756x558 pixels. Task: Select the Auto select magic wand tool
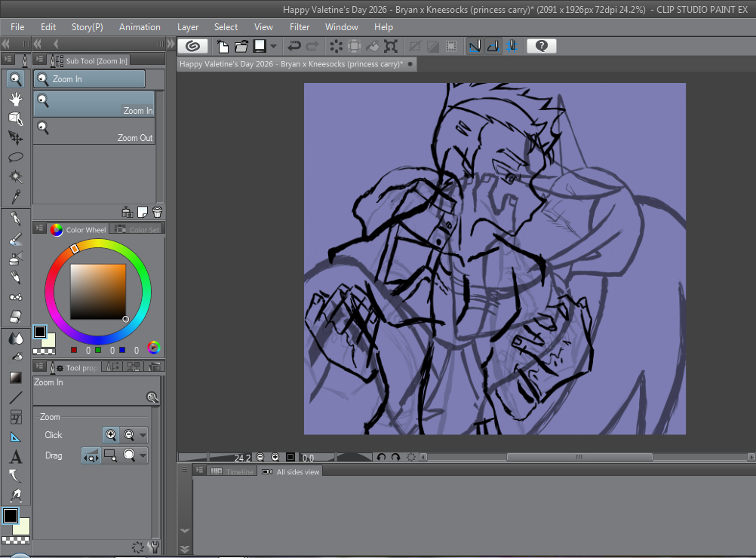16,176
